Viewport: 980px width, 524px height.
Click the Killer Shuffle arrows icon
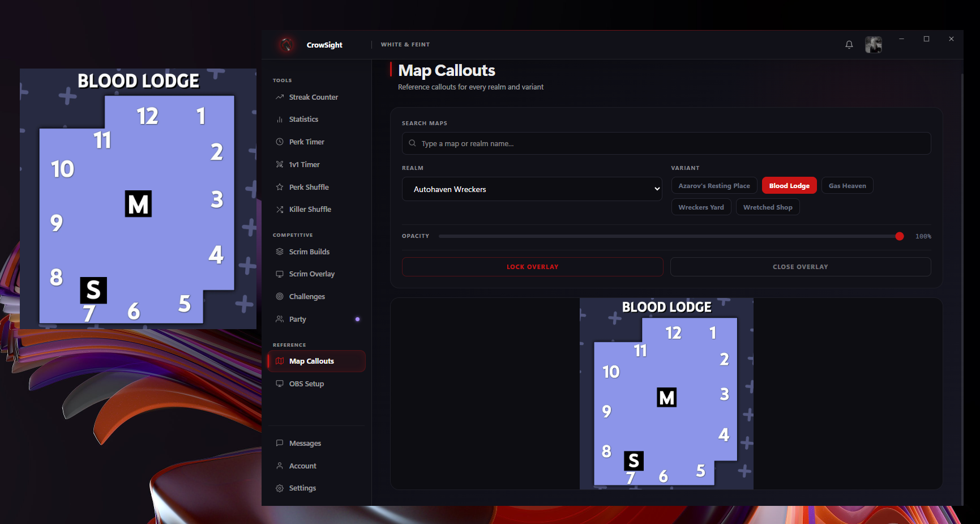tap(280, 209)
